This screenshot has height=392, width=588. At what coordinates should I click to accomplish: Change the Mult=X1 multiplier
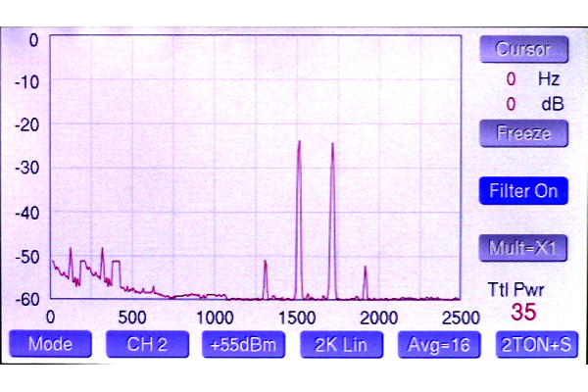click(523, 248)
